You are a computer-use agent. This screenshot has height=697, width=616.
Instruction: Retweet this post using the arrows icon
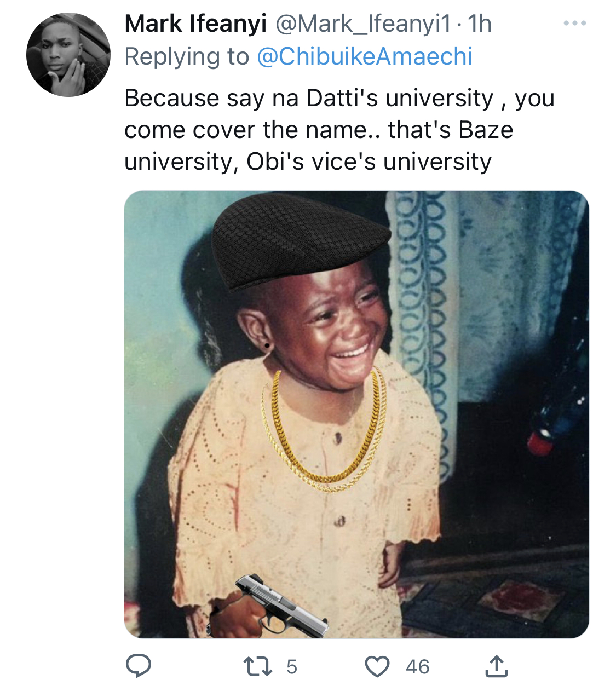tap(257, 666)
